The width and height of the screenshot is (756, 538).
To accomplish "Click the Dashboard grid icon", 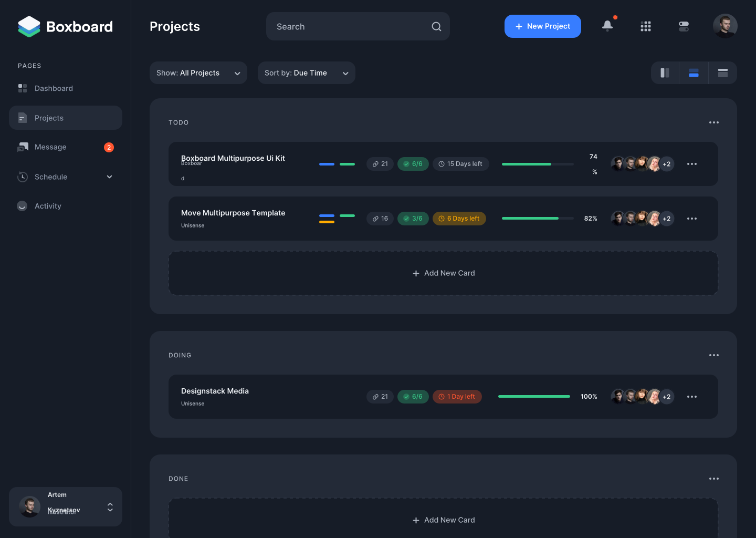I will [x=23, y=88].
